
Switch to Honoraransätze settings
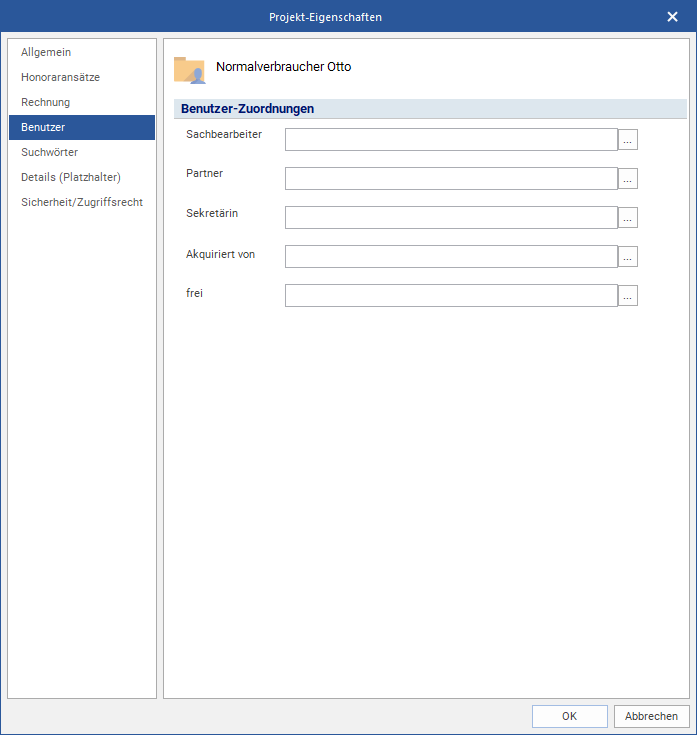pyautogui.click(x=82, y=77)
